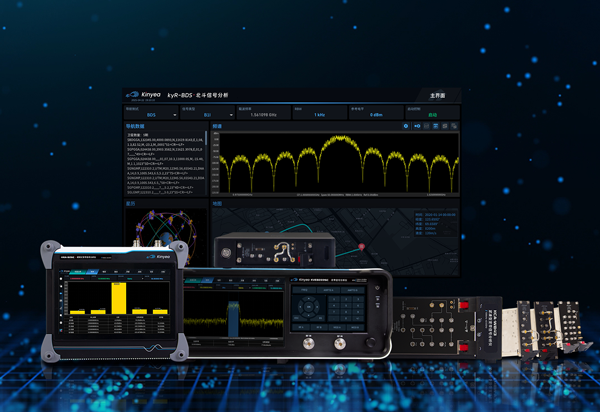Expand the B1I signal type dropdown arrow

pyautogui.click(x=231, y=115)
